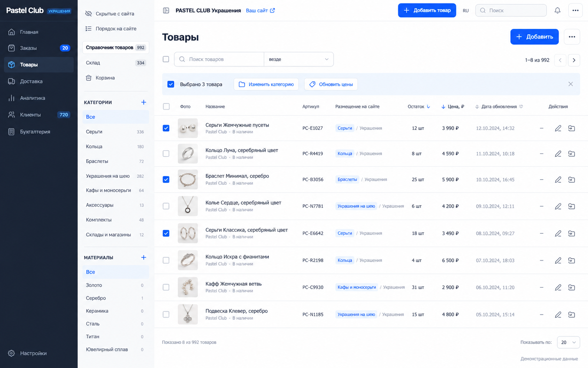Uncheck Серьги Жемчужные пусеты checkbox
Screen dimensions: 588x368
(x=166, y=128)
